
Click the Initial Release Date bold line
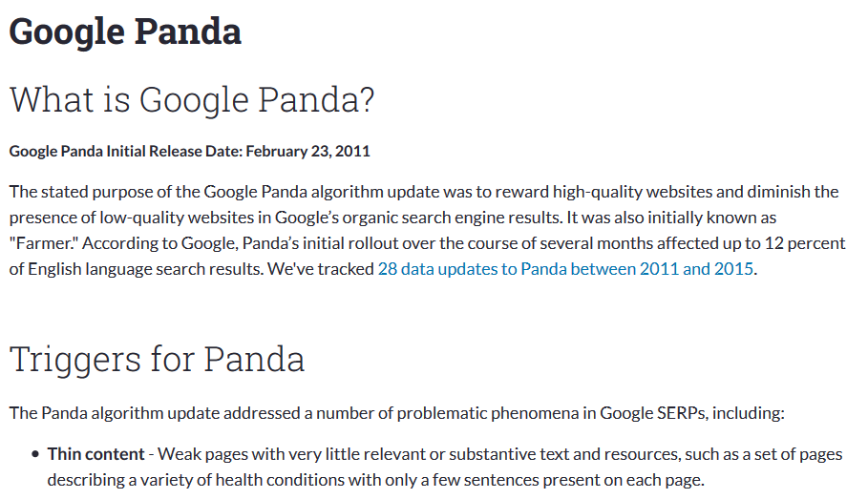pyautogui.click(x=189, y=152)
